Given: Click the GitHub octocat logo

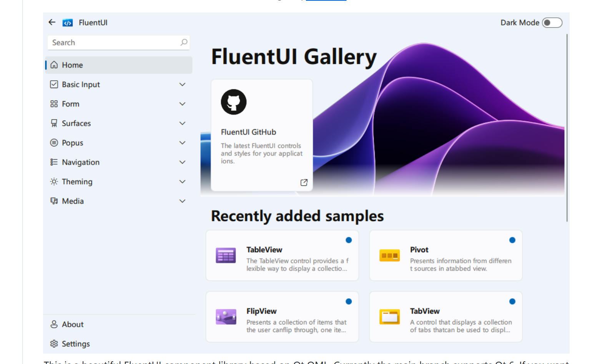Looking at the screenshot, I should click(x=234, y=102).
